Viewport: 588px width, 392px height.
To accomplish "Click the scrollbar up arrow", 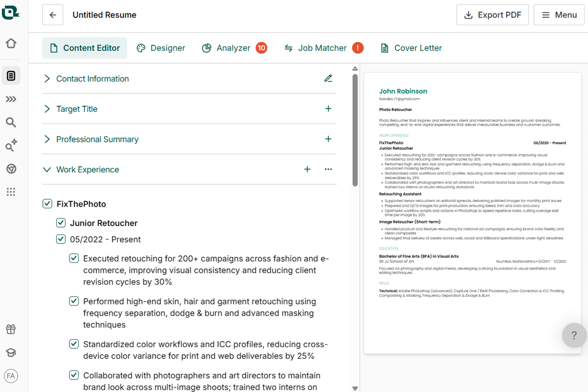I will coord(355,69).
